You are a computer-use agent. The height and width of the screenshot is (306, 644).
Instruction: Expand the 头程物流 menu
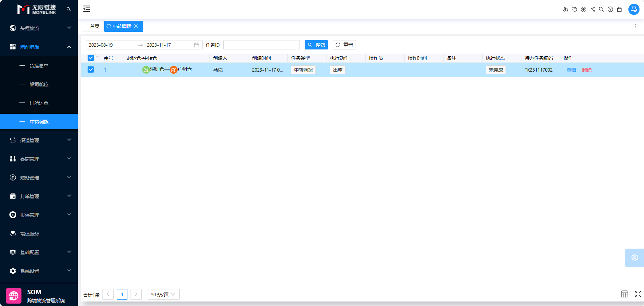click(39, 28)
